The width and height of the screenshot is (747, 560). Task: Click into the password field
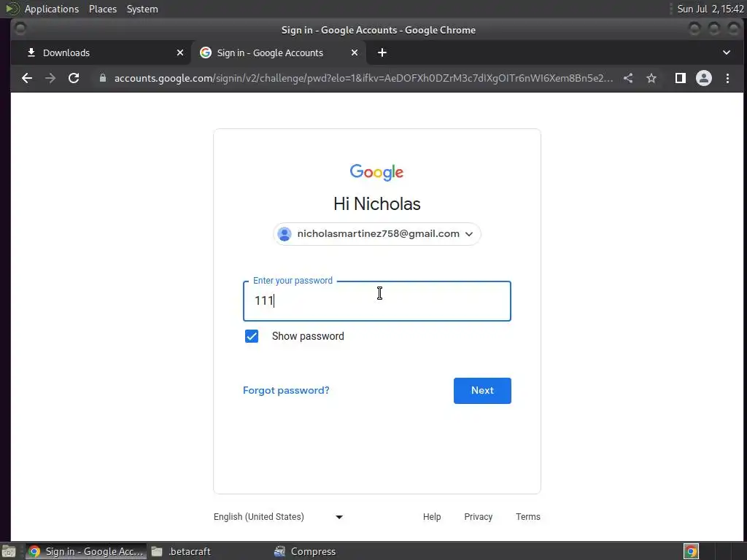377,301
